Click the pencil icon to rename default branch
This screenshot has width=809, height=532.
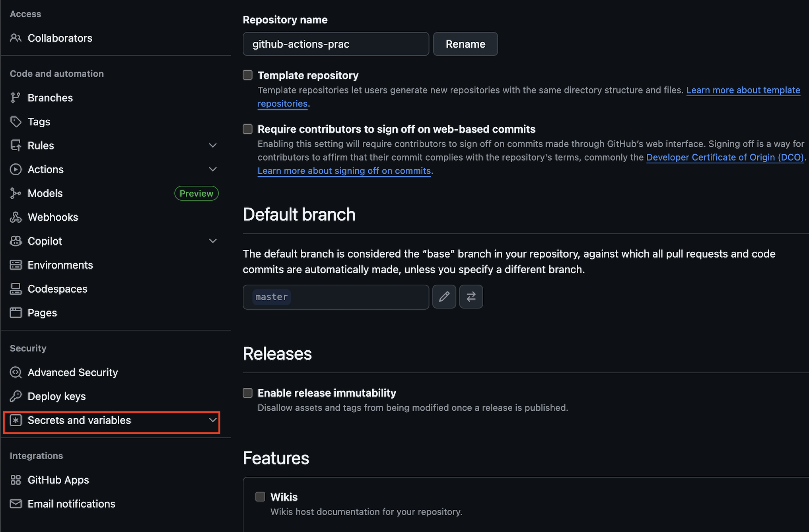pos(444,297)
